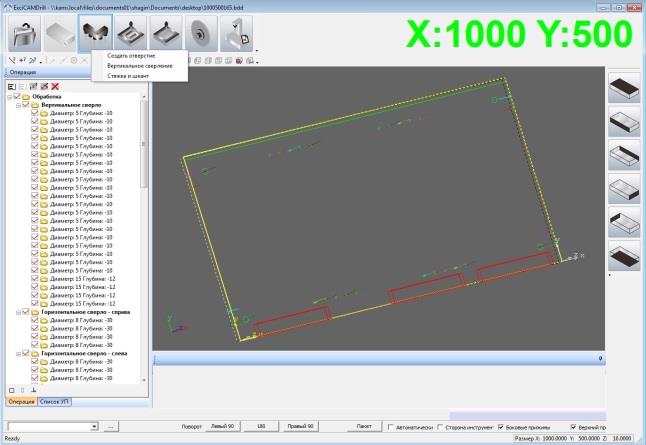Toggle the Боковые прижимы checkbox
646x445 pixels.
[x=501, y=427]
